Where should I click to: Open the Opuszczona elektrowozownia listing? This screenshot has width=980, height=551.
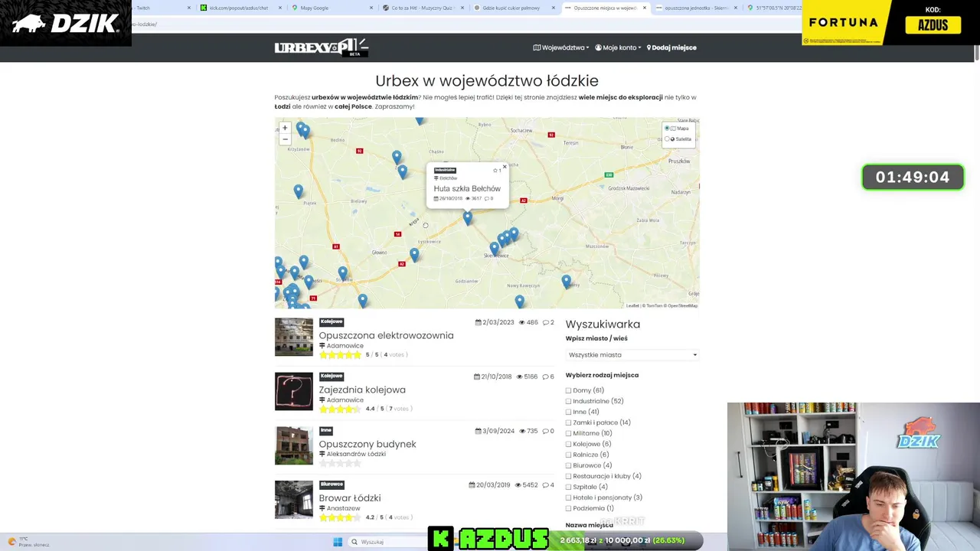click(x=386, y=335)
